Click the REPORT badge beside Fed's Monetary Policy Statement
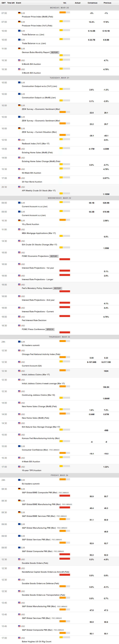This screenshot has width=119, height=644. tap(57, 288)
